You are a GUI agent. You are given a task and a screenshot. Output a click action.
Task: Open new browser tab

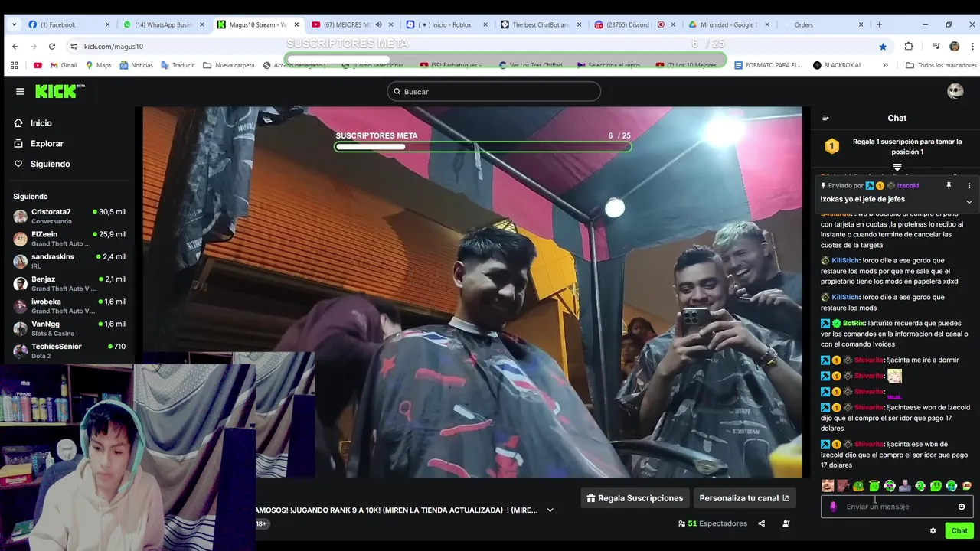point(879,24)
